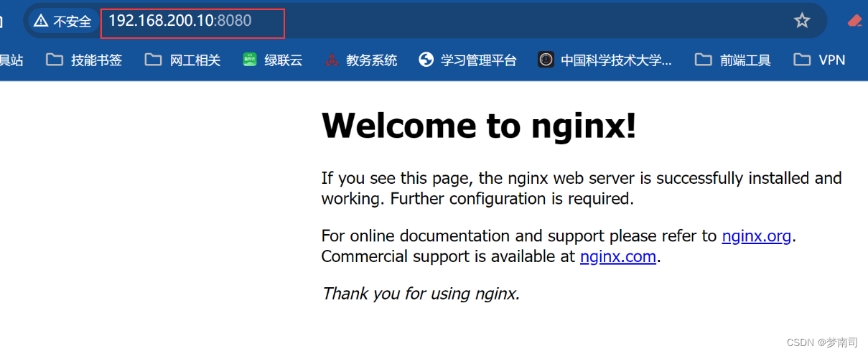The image size is (868, 354).
Task: Follow the nginx.com link
Action: click(x=618, y=256)
